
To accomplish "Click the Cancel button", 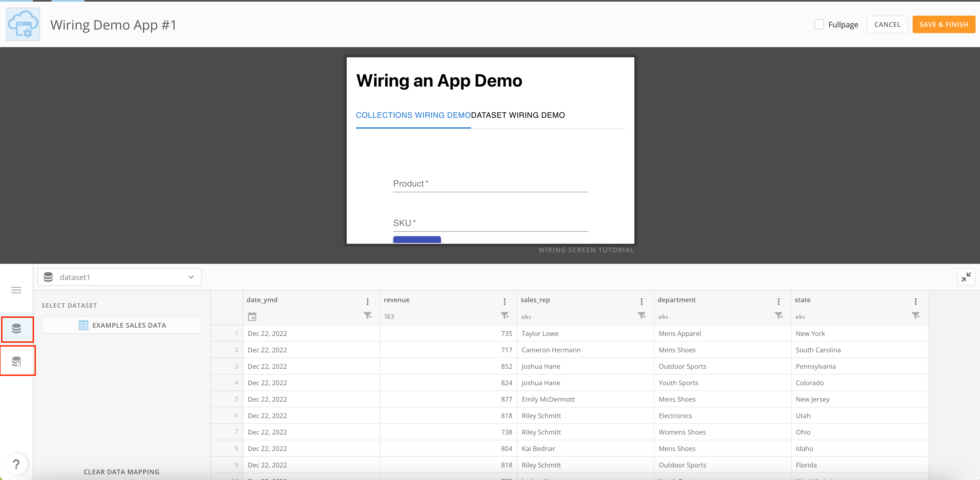I will point(887,24).
